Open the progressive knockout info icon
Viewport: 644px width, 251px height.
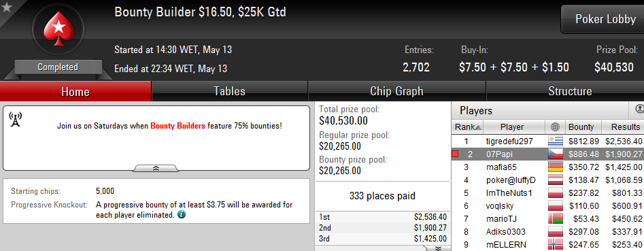click(181, 214)
